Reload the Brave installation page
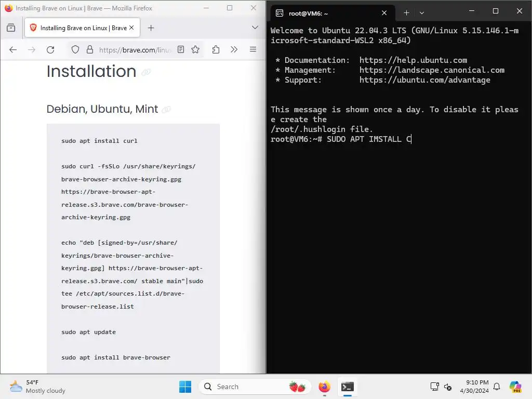 pos(50,50)
